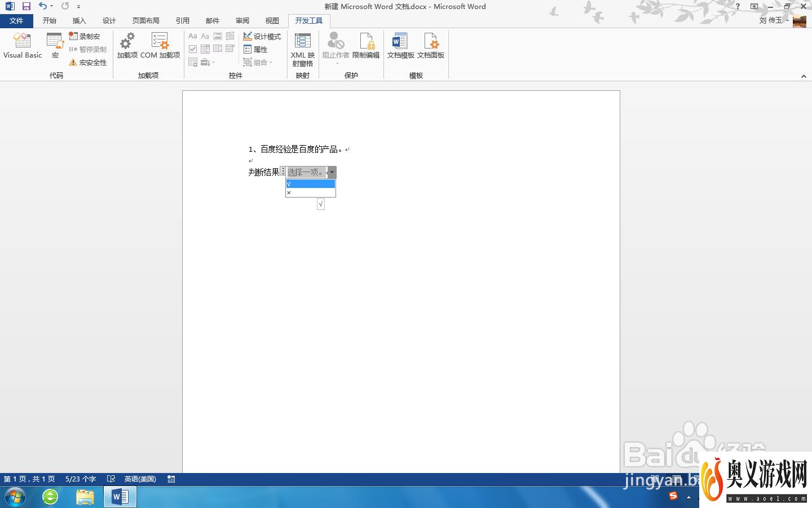The width and height of the screenshot is (812, 508).
Task: Click the Sogou input method tray icon
Action: [673, 496]
